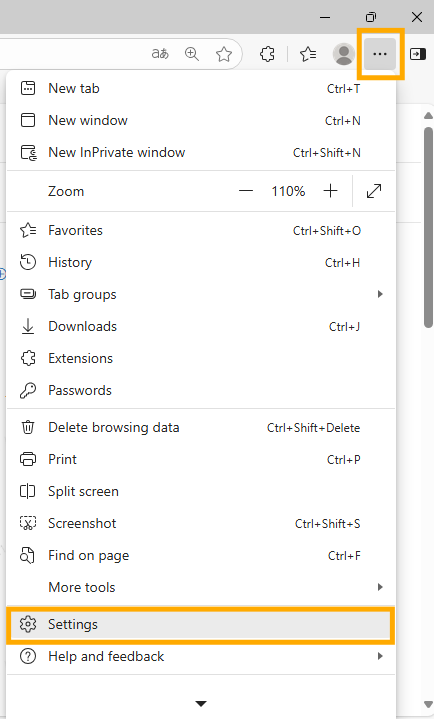
Task: Open the More tools menu item
Action: click(x=201, y=587)
